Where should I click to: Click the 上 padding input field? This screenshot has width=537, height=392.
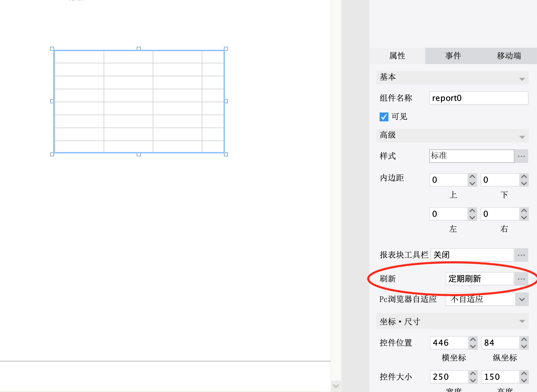coord(449,180)
